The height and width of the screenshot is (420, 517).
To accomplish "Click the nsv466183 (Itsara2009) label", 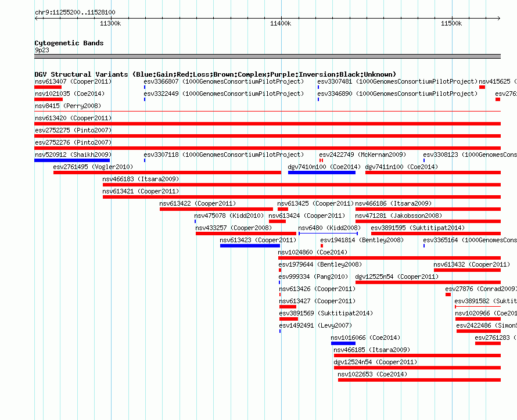I will [x=141, y=179].
